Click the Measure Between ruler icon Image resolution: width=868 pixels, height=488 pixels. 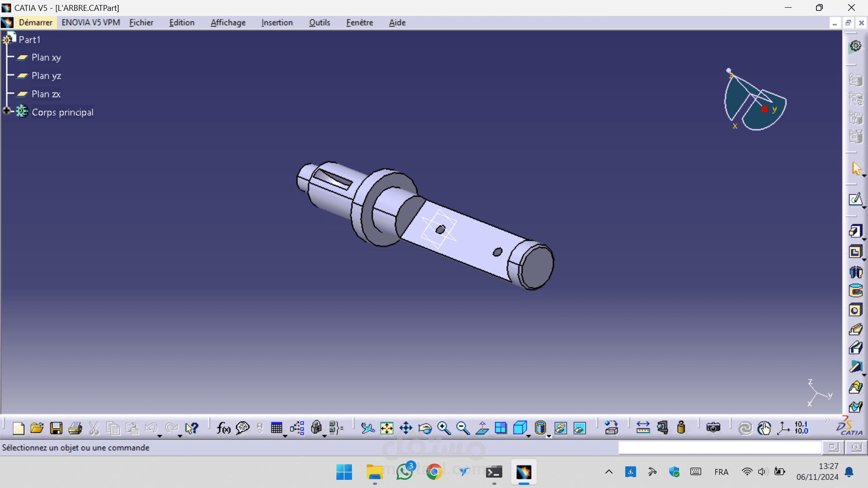(x=643, y=428)
